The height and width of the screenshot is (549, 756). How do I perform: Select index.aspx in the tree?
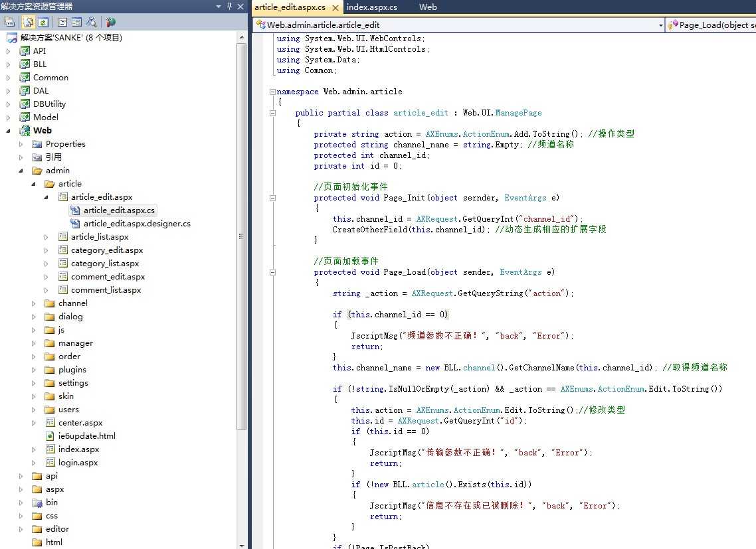tap(78, 449)
